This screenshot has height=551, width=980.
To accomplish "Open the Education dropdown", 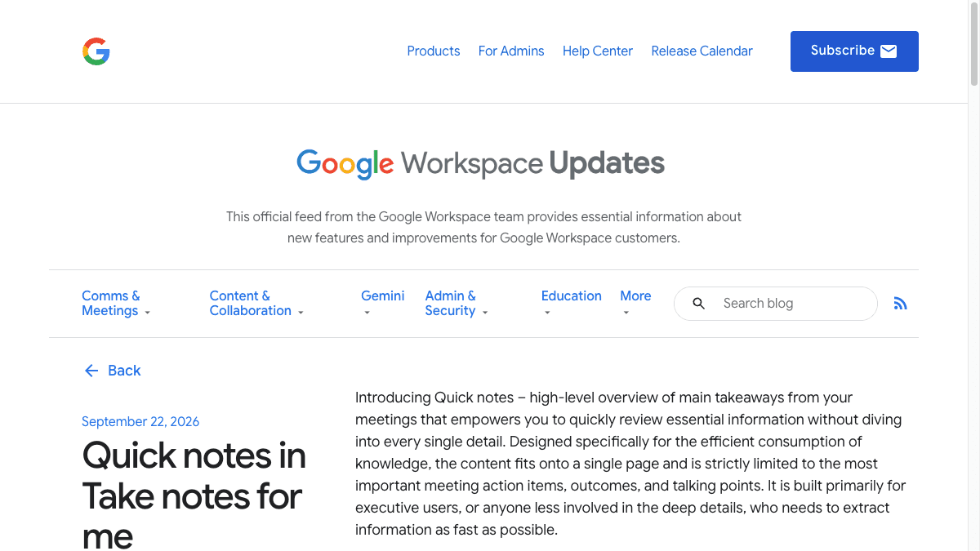I will (572, 303).
